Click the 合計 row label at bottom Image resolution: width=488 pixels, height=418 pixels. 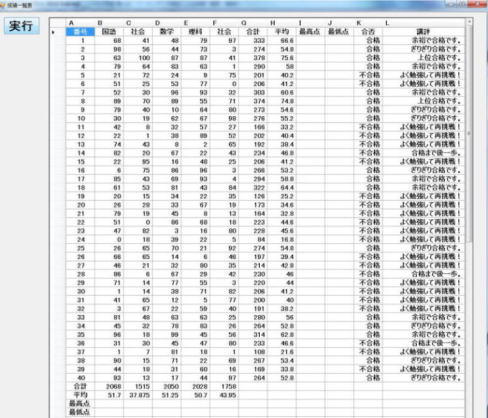point(80,386)
